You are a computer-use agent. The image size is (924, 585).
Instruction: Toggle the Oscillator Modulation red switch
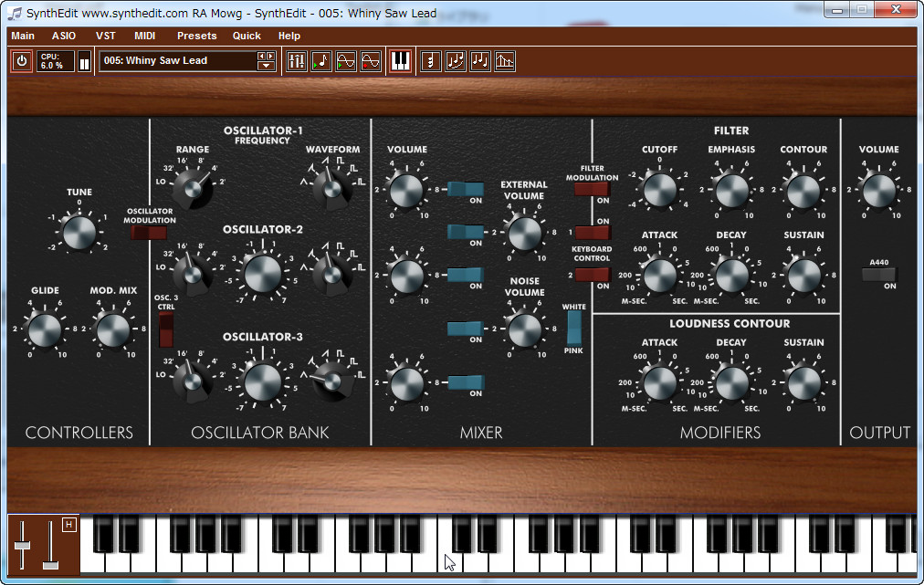coord(149,233)
